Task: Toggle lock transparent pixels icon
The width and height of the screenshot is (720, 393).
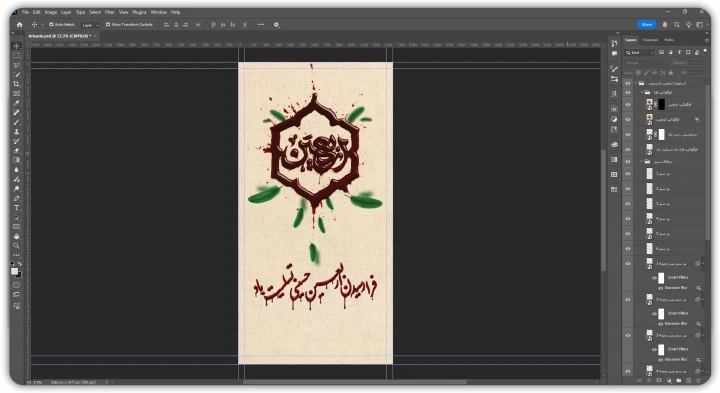Action: tap(638, 73)
